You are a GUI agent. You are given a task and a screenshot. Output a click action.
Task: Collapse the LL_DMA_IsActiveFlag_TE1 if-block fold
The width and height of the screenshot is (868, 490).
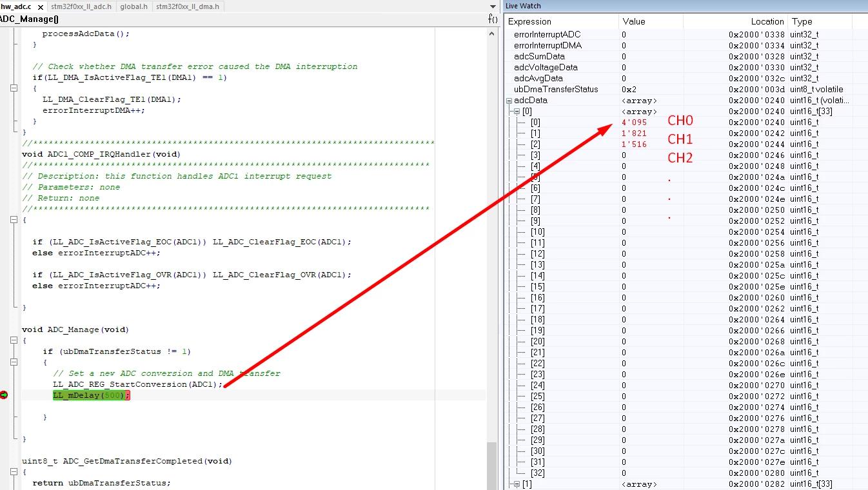14,88
